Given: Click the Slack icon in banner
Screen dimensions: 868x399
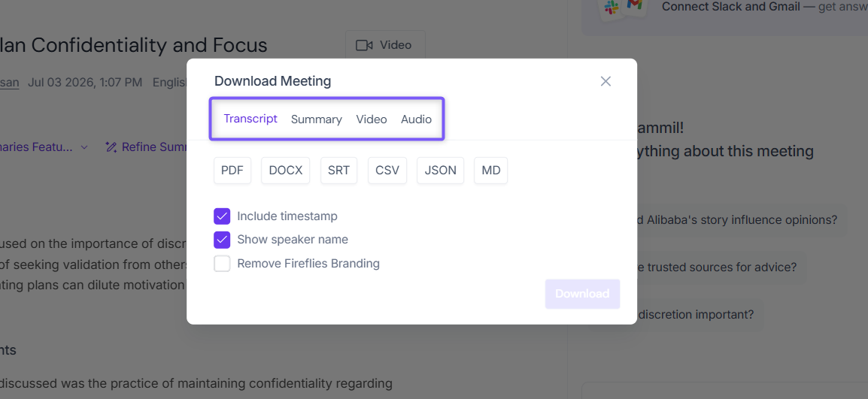Looking at the screenshot, I should [612, 8].
